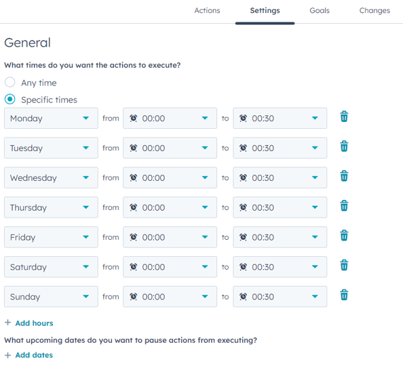The height and width of the screenshot is (372, 403).
Task: Open the Saturday day dropdown
Action: click(51, 267)
